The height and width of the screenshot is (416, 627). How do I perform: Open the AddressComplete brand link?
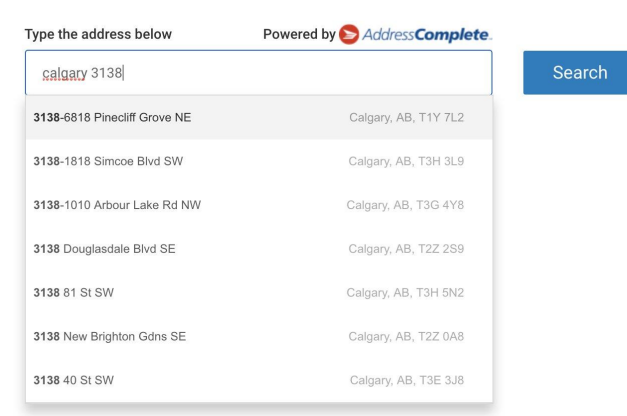[x=427, y=35]
